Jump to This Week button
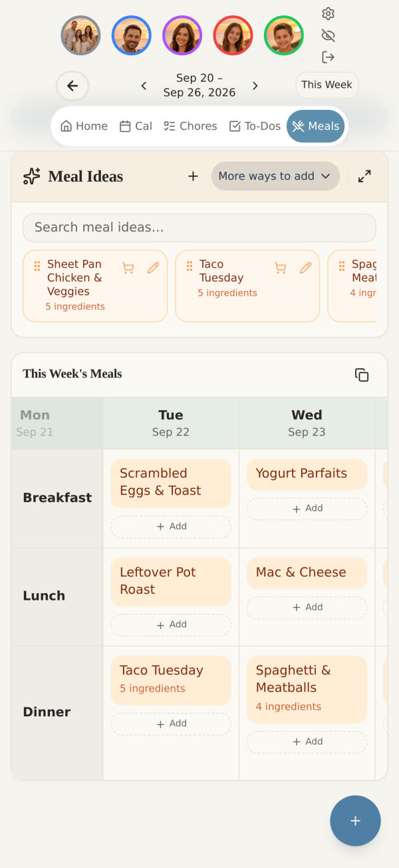Screen dimensions: 399x868 (327, 85)
